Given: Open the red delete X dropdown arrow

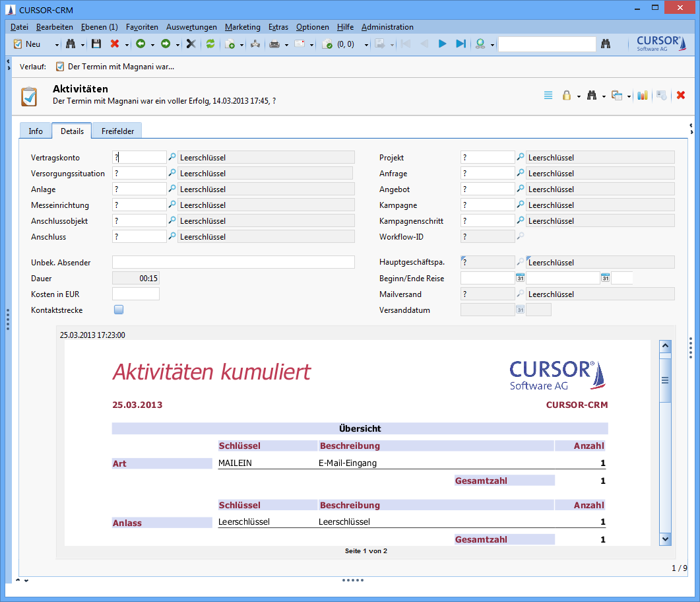Looking at the screenshot, I should (x=126, y=45).
